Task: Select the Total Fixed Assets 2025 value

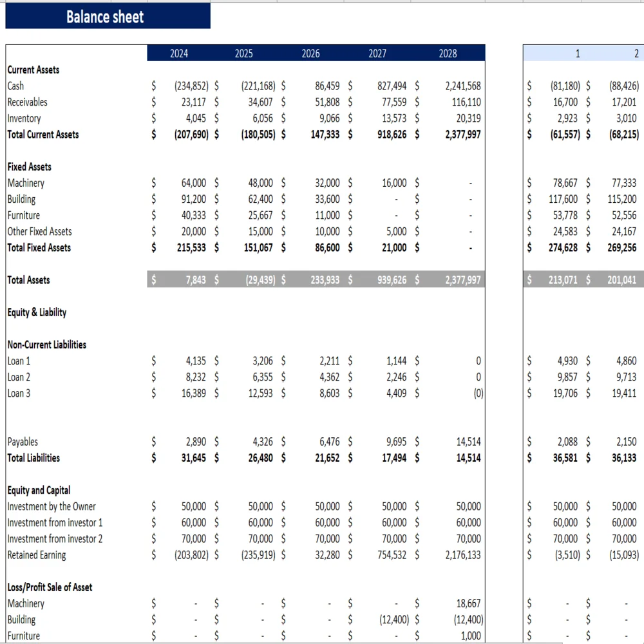Action: tap(261, 248)
